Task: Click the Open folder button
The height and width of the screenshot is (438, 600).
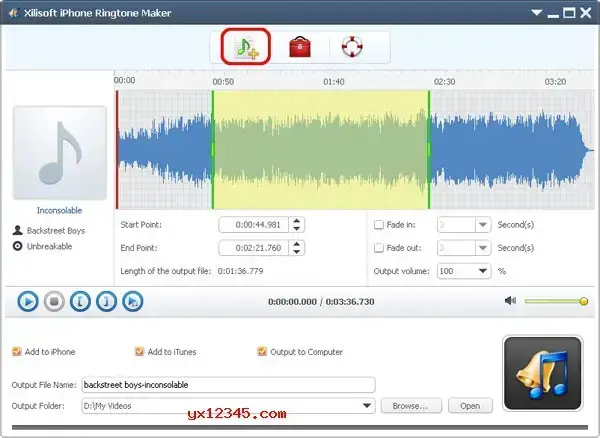Action: [x=470, y=406]
